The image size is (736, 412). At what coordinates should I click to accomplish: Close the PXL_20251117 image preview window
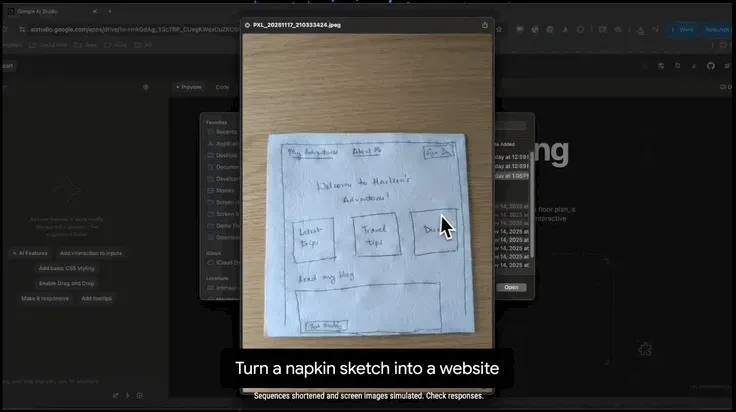pyautogui.click(x=247, y=25)
